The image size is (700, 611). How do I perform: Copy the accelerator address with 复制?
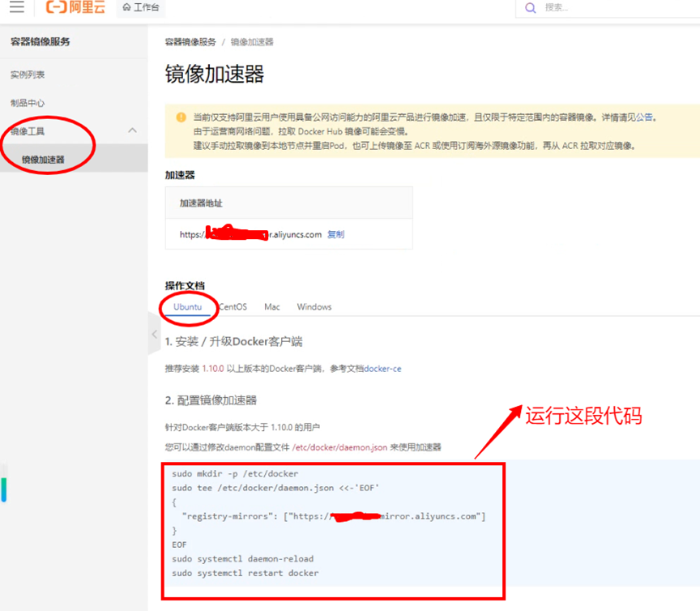[x=335, y=234]
